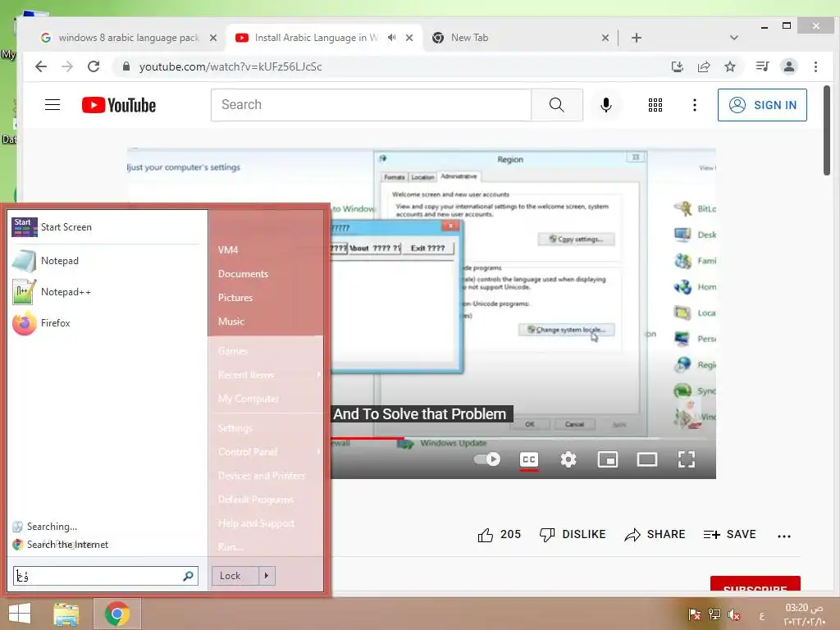Click SIGN IN on YouTube
Screen dimensions: 840x630
click(x=762, y=105)
